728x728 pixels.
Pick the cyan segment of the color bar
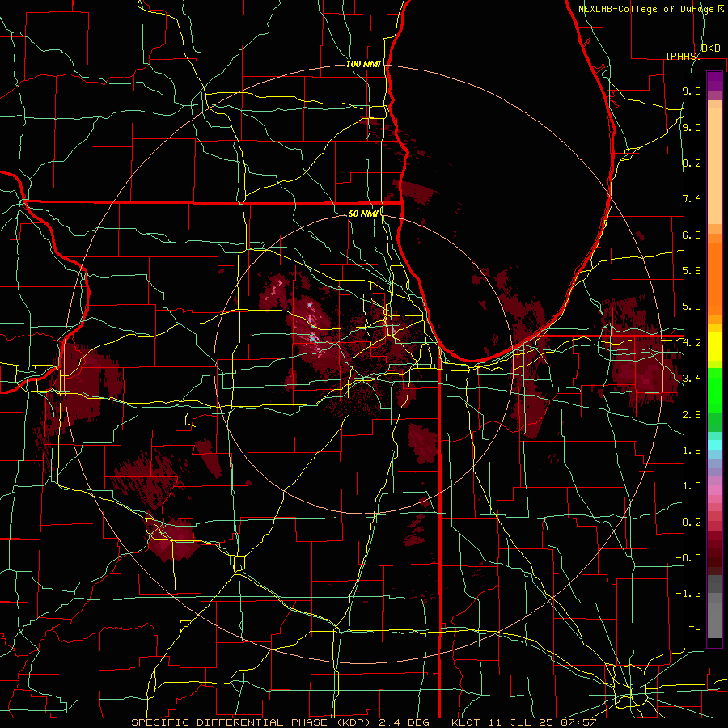pyautogui.click(x=714, y=445)
